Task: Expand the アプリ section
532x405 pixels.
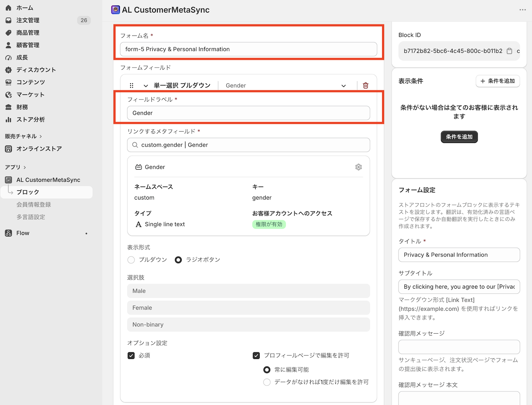Action: click(x=15, y=167)
